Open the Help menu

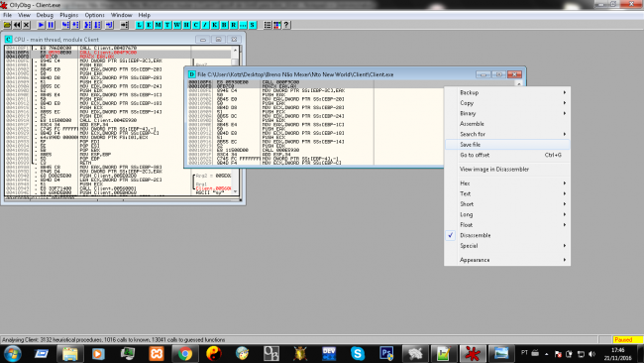click(x=145, y=15)
